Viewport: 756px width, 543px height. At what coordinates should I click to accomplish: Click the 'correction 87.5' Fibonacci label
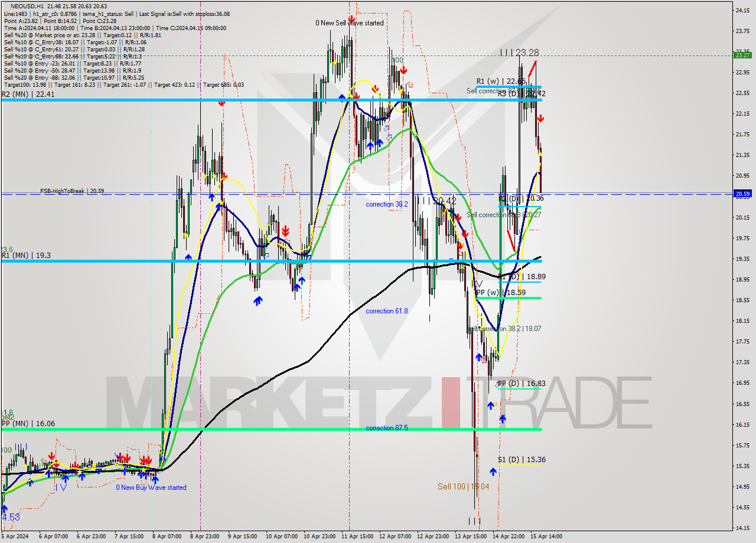pyautogui.click(x=387, y=428)
